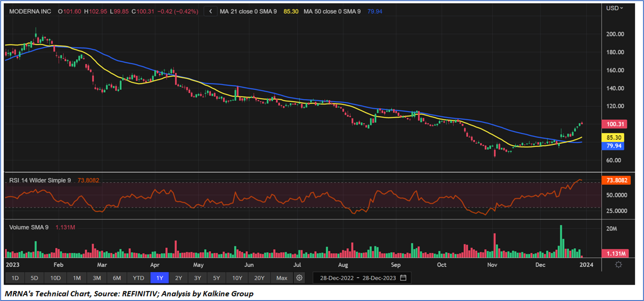Open chart range settings gear
Viewport: 644px width, 301px height.
(299, 278)
